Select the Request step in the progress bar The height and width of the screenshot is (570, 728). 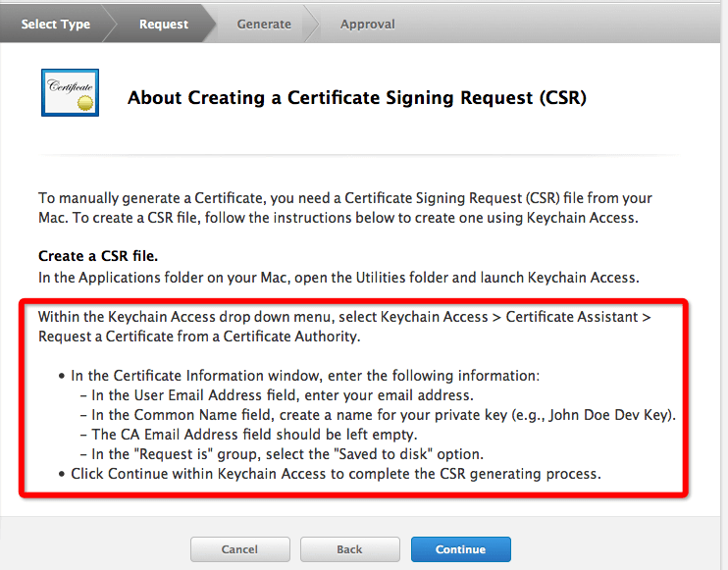point(164,25)
